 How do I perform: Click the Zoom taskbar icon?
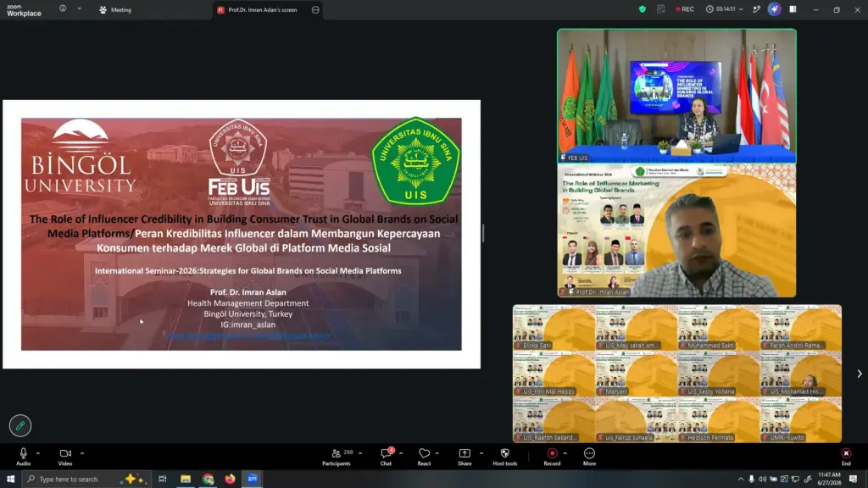(253, 479)
